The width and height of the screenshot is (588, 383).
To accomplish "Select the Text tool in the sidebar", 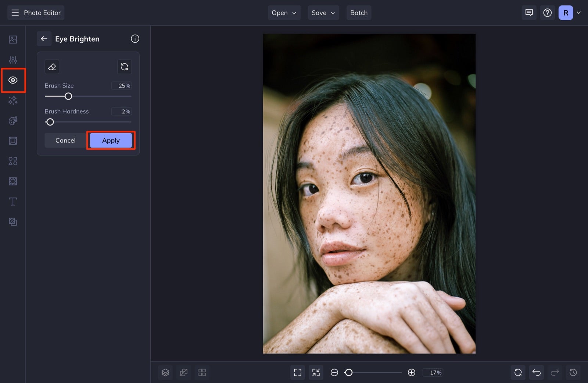I will pyautogui.click(x=13, y=201).
